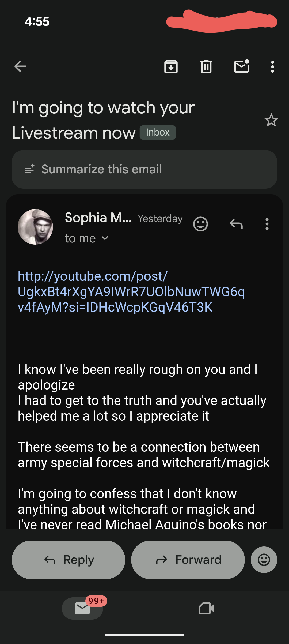Switch to the Mail tab
The image size is (289, 644).
point(82,608)
